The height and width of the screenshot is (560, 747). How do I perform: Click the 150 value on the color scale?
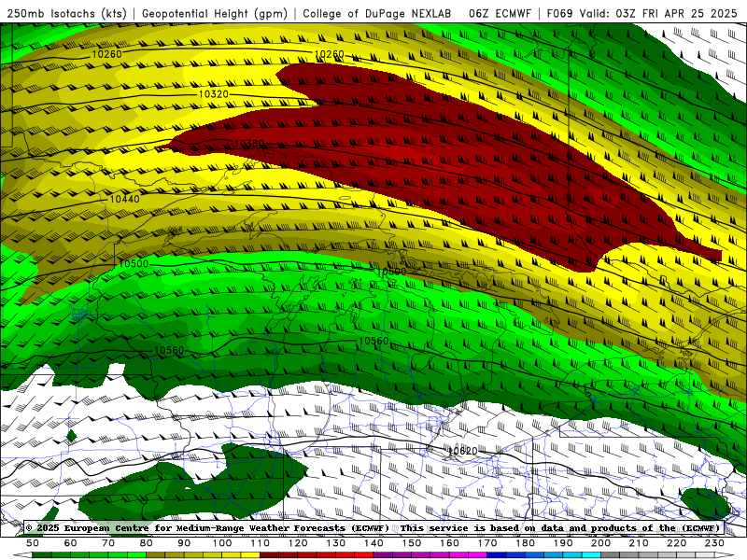pos(411,543)
